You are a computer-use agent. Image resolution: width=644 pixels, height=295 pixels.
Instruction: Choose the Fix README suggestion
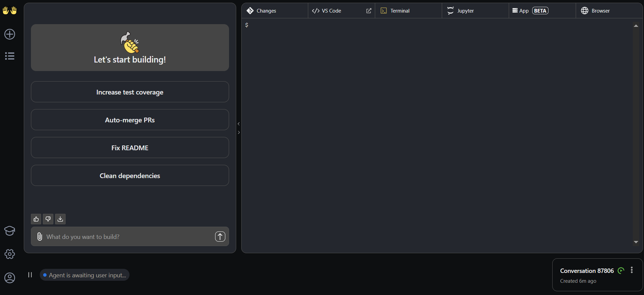pos(130,147)
